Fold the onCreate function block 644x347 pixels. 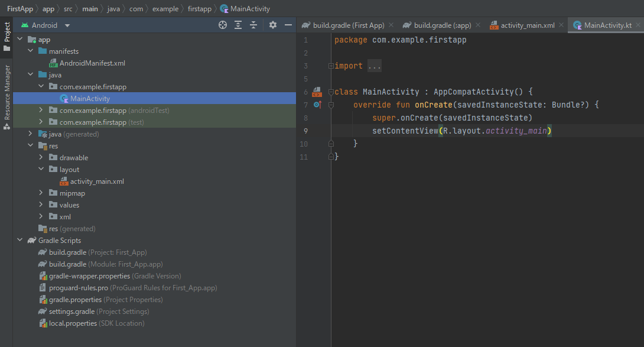pyautogui.click(x=331, y=105)
